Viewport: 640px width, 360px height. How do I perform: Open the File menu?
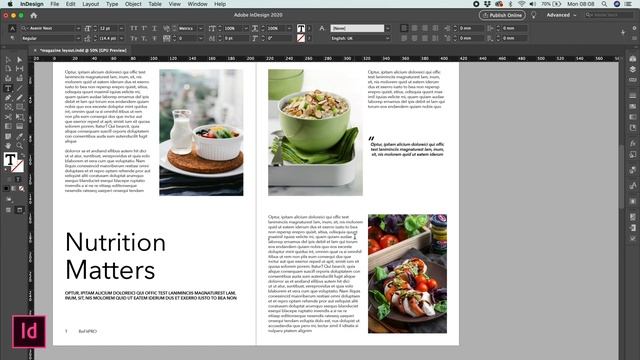tap(55, 4)
